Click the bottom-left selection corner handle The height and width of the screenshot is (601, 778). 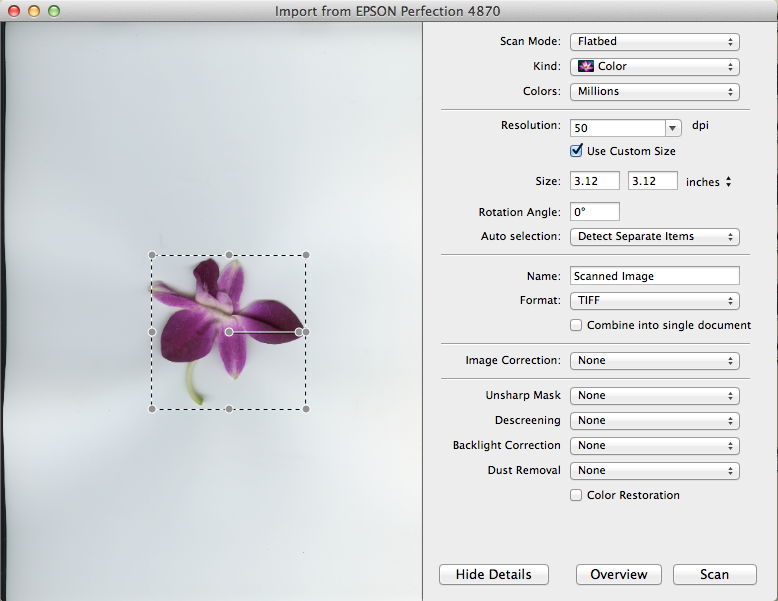click(x=152, y=408)
